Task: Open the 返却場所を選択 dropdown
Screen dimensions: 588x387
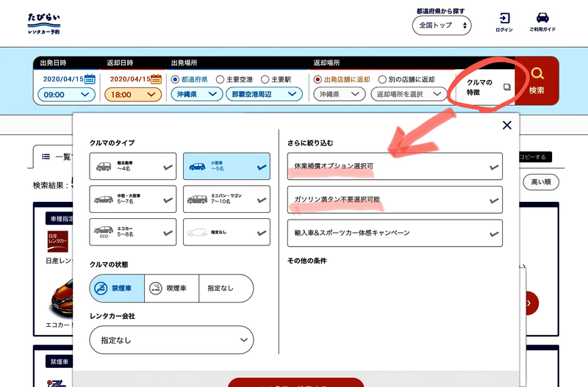Action: click(x=409, y=94)
